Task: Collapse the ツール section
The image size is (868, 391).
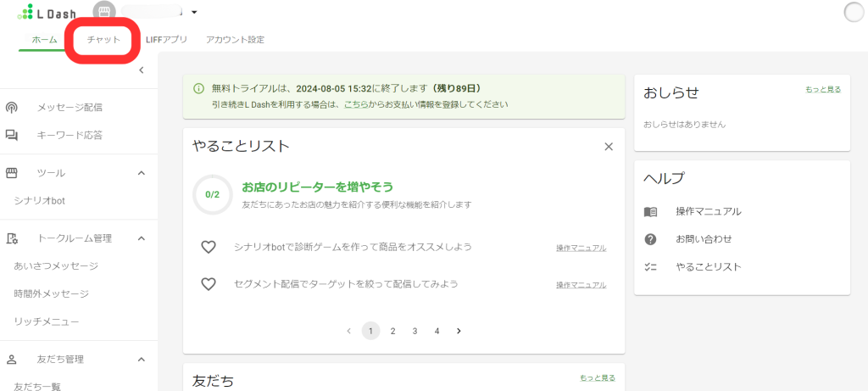Action: [x=142, y=173]
